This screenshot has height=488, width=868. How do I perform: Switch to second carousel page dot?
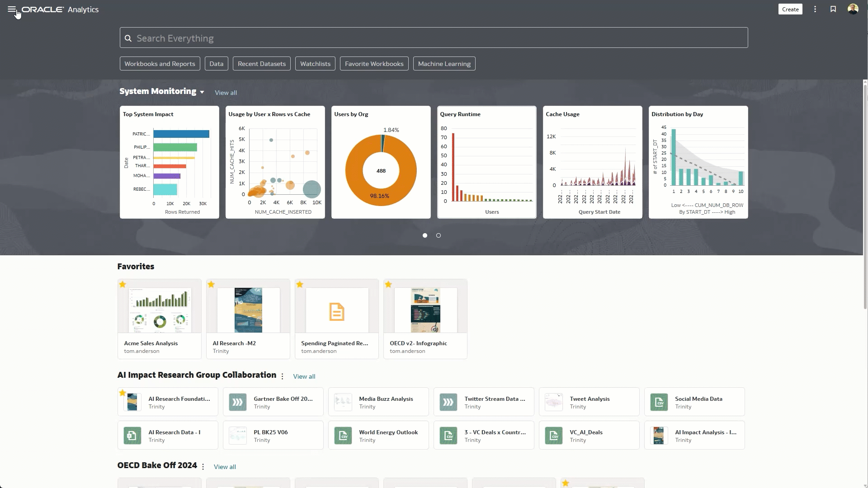coord(438,235)
